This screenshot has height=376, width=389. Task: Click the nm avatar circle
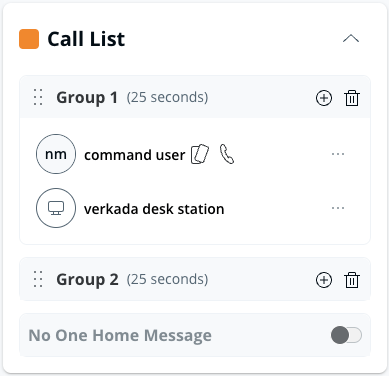point(56,154)
